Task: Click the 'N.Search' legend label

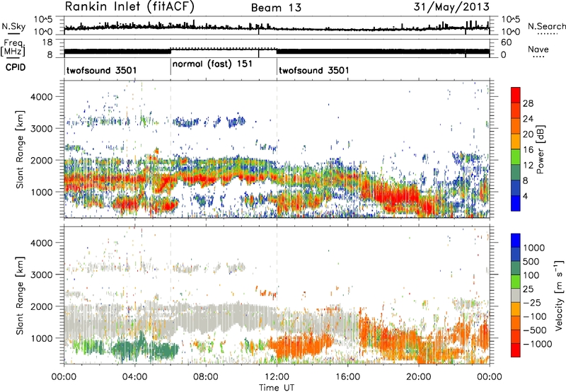Action: 547,26
